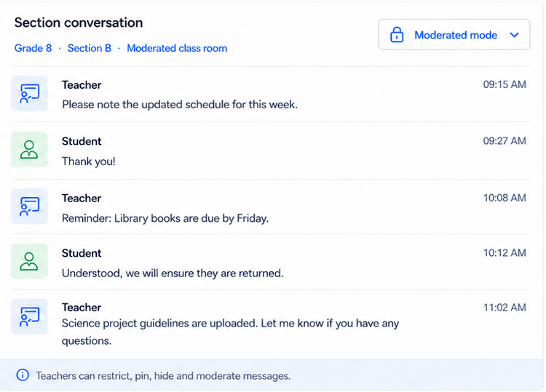Click student avatar on the 10:12 AM message
546x392 pixels.
tap(29, 261)
